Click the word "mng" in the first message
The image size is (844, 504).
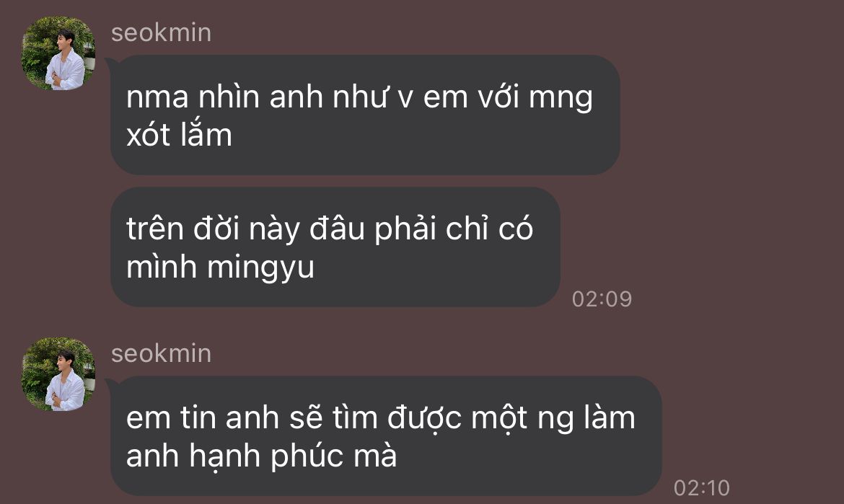tap(561, 99)
